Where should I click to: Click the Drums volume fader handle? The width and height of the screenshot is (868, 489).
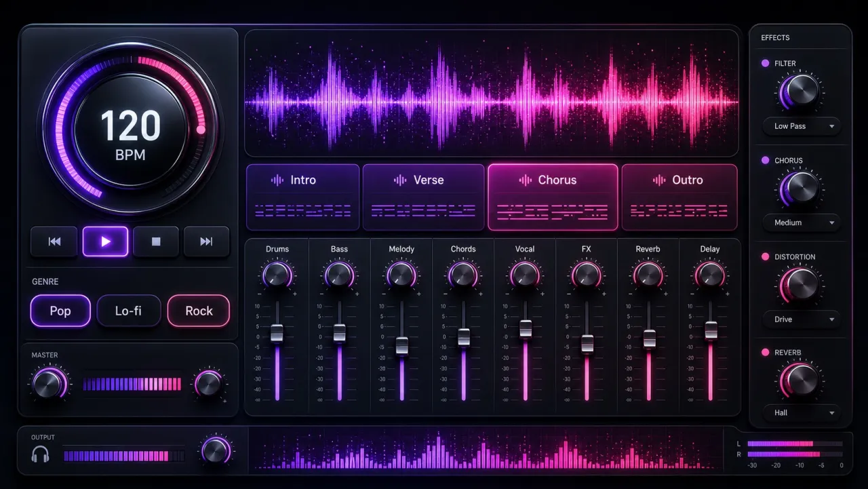pos(277,333)
